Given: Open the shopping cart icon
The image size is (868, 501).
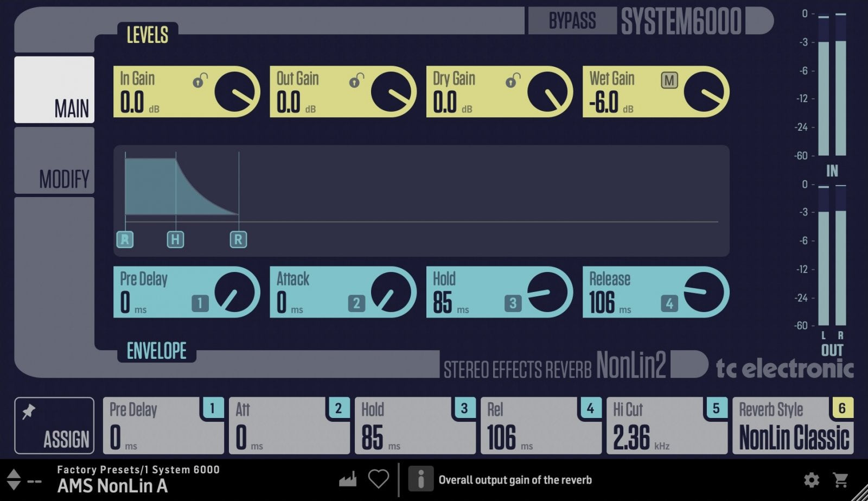Looking at the screenshot, I should (x=841, y=480).
